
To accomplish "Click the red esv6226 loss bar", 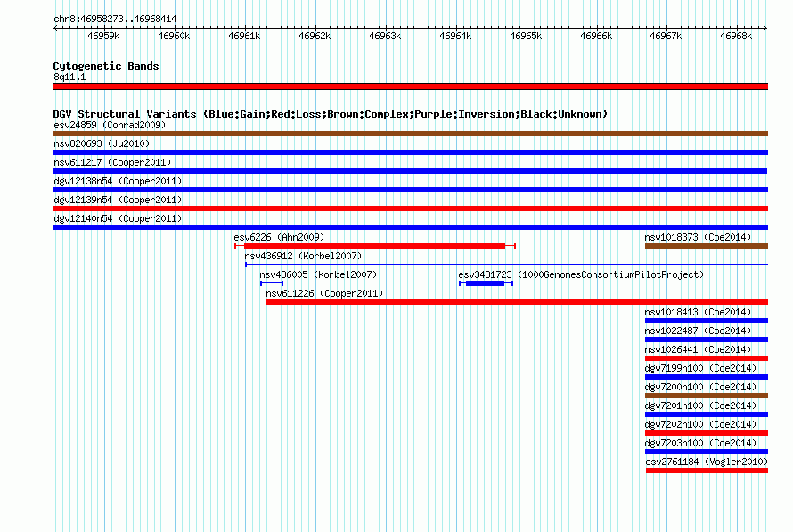I will point(375,246).
